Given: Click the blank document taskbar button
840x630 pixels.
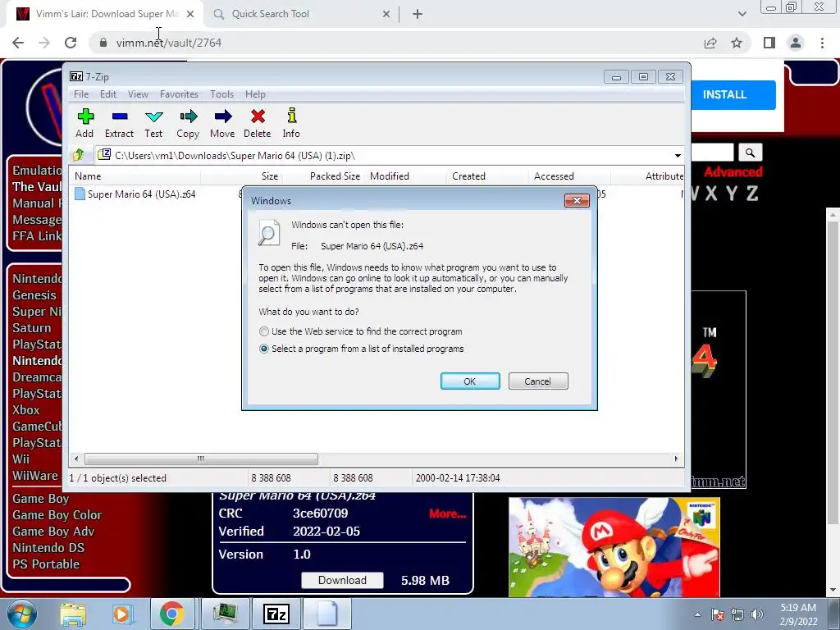Looking at the screenshot, I should tap(327, 614).
